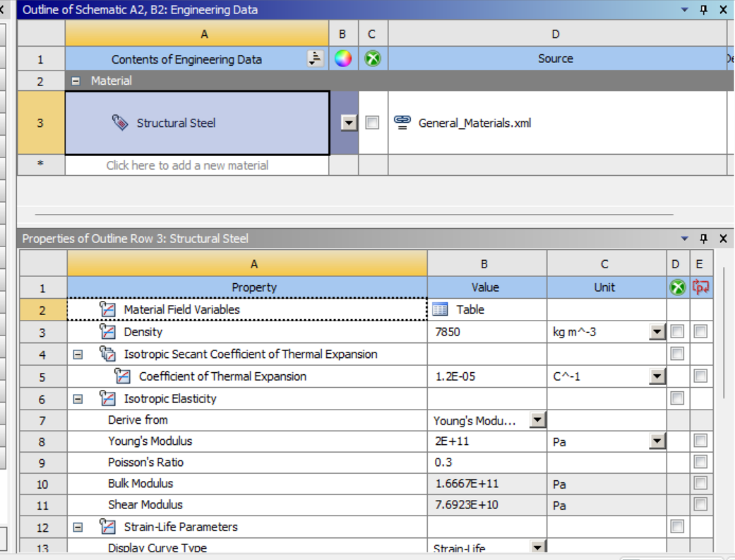Viewport: 735px width, 560px height.
Task: Tick the column E checkbox for Poisson's Ratio
Action: (x=701, y=462)
